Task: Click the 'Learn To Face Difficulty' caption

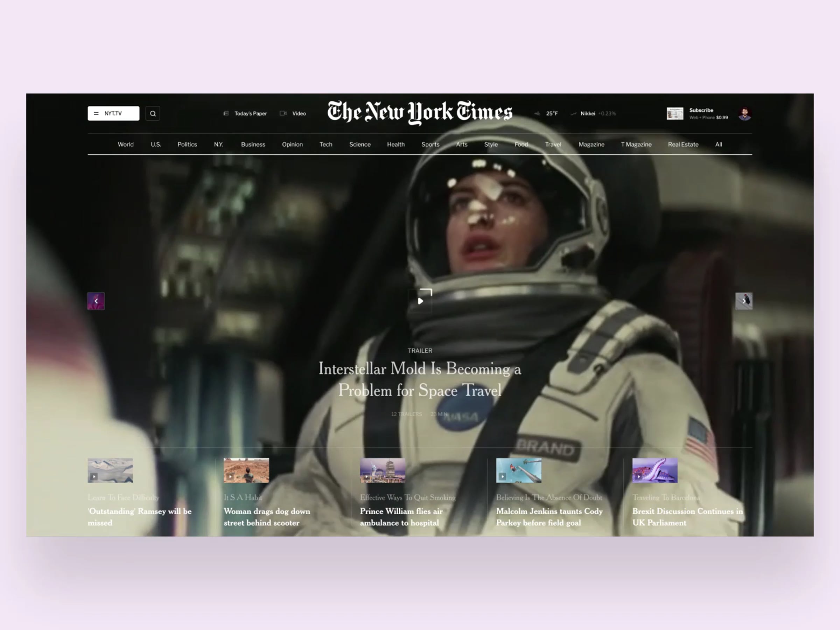Action: click(x=124, y=497)
